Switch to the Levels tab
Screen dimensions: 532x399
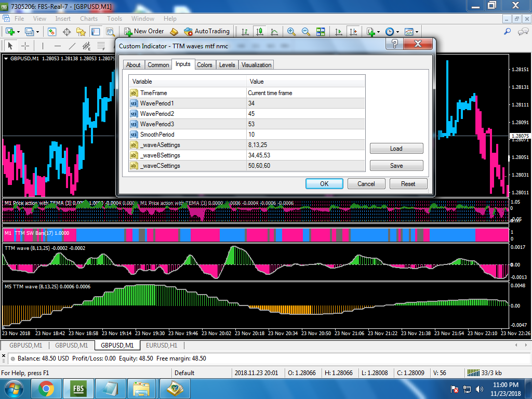pyautogui.click(x=227, y=65)
